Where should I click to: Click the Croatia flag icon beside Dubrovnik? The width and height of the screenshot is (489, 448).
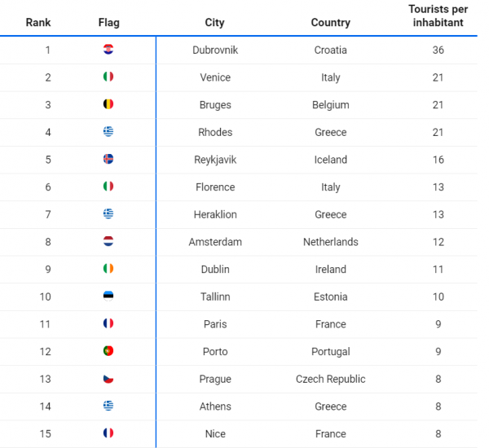tap(108, 50)
